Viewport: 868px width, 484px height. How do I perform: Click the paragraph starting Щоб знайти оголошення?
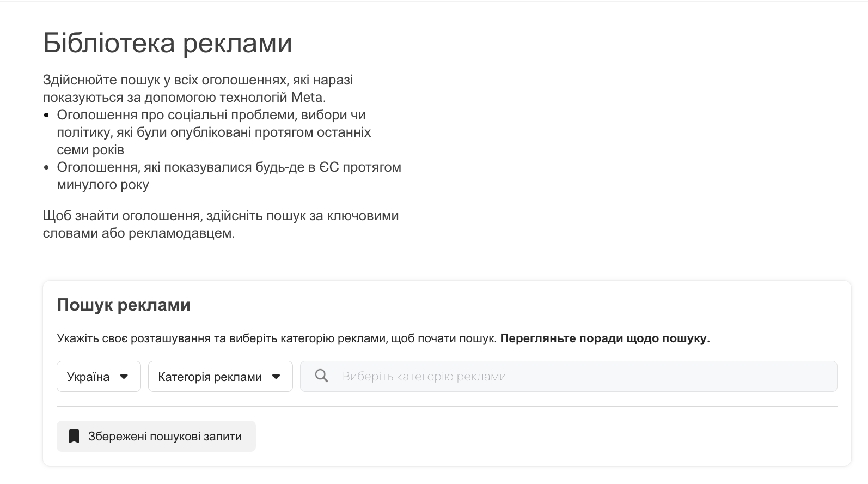pos(221,225)
